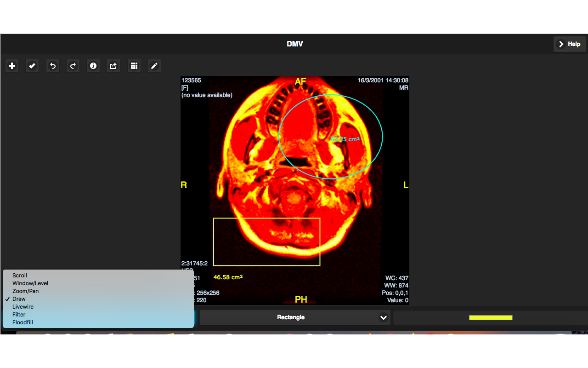Pick Zoom/Pan from the tool list
The width and height of the screenshot is (588, 368).
98,291
